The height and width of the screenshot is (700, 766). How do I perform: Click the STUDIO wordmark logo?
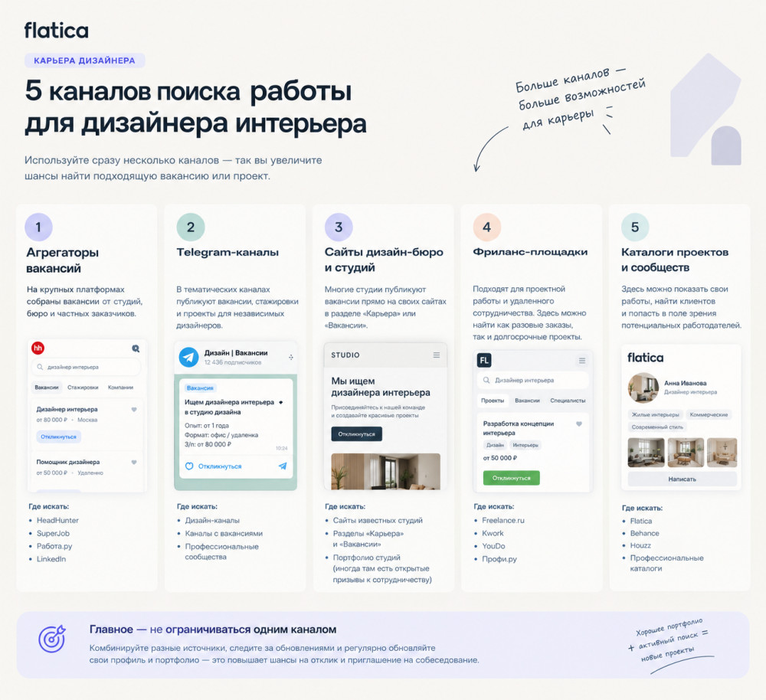345,355
